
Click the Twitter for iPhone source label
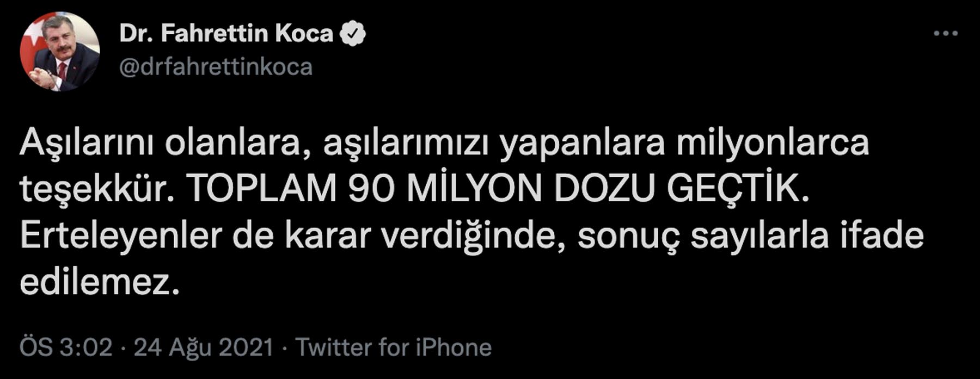tap(394, 345)
